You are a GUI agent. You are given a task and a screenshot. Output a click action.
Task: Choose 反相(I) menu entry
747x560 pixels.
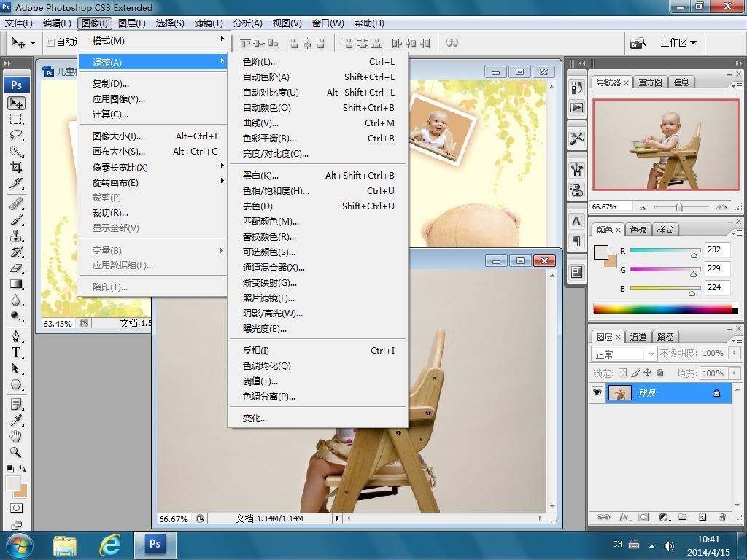point(318,351)
